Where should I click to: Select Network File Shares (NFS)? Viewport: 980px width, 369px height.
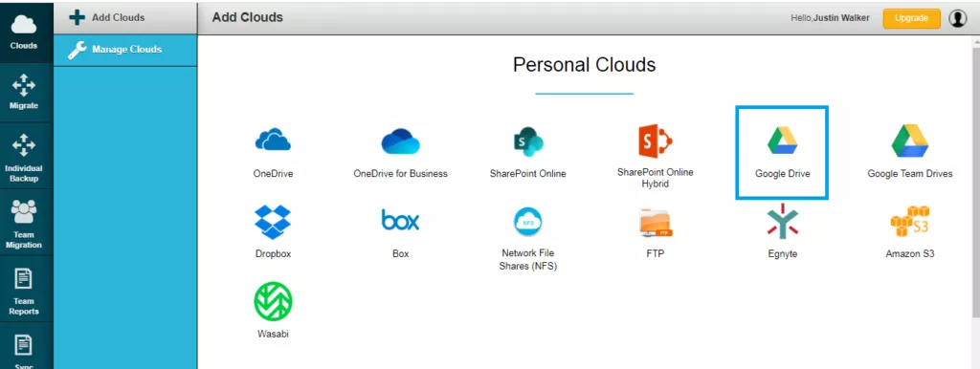point(527,222)
